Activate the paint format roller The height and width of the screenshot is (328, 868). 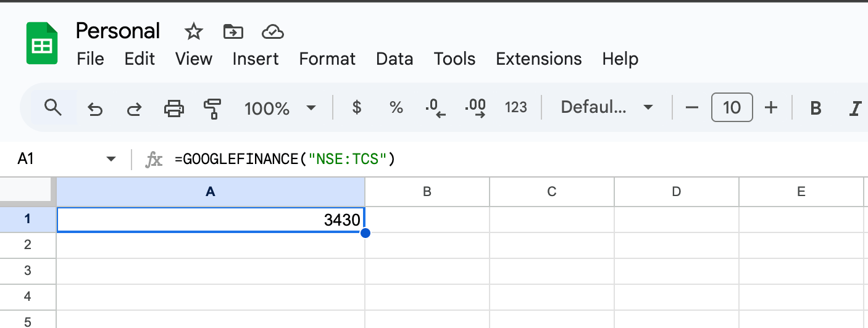(212, 109)
